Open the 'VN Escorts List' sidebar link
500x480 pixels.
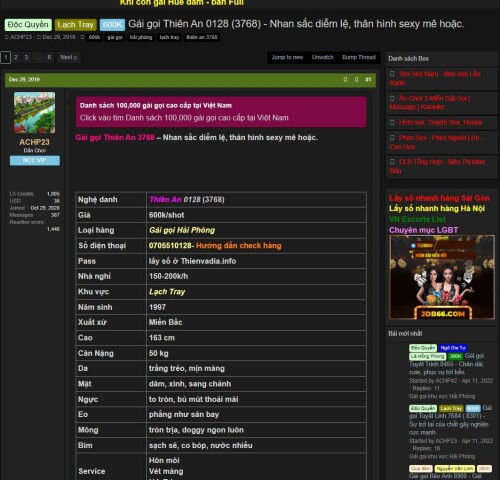[417, 219]
